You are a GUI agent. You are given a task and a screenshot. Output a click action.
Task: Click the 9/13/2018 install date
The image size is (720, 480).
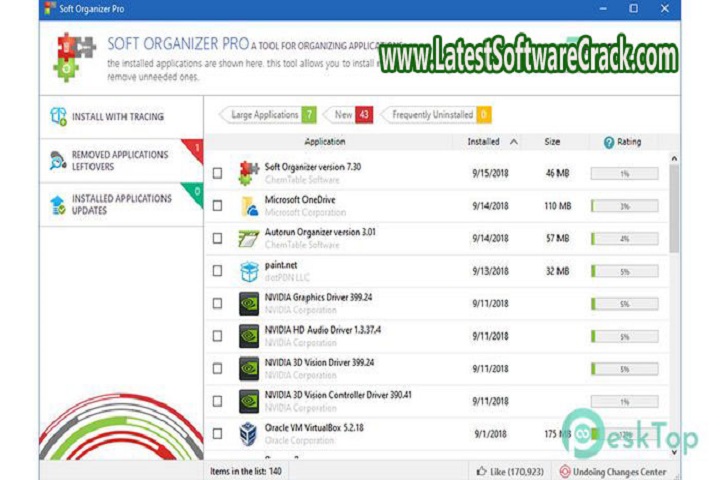click(x=490, y=271)
